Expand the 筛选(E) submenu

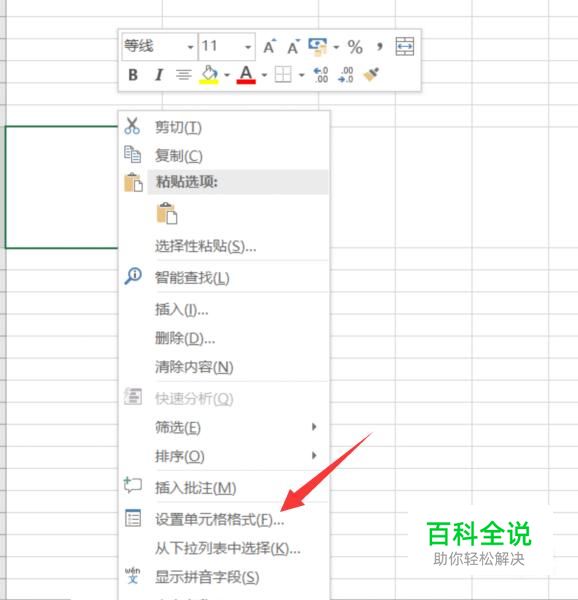point(224,427)
